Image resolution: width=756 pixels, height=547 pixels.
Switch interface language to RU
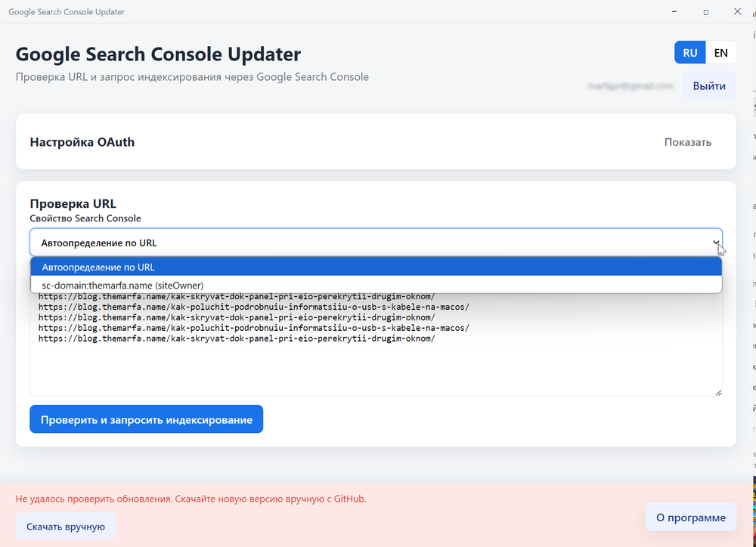coord(690,53)
